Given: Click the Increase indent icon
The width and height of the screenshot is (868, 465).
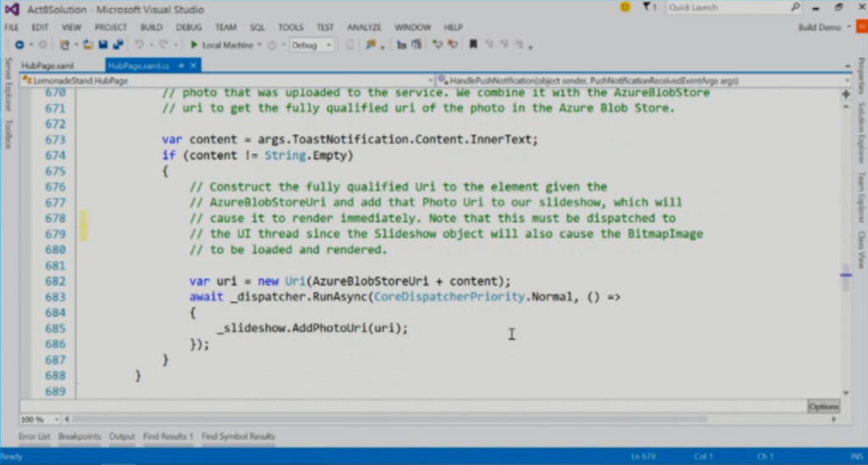Looking at the screenshot, I should pos(416,45).
